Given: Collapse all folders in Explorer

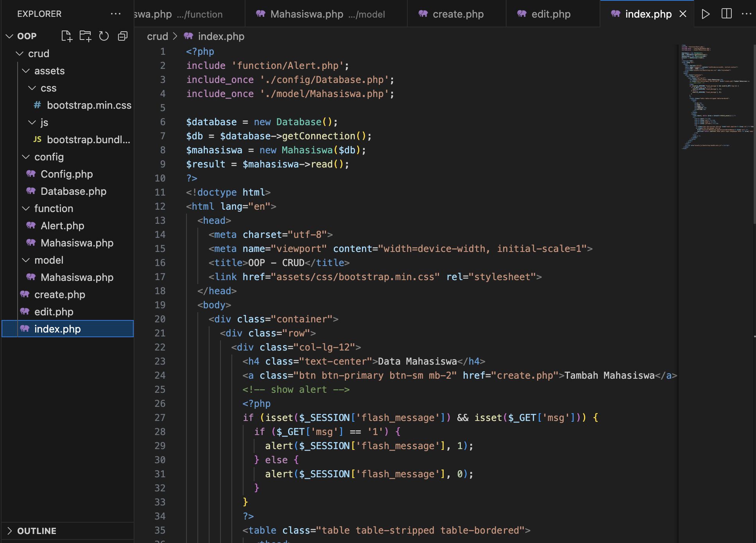Looking at the screenshot, I should pos(122,36).
